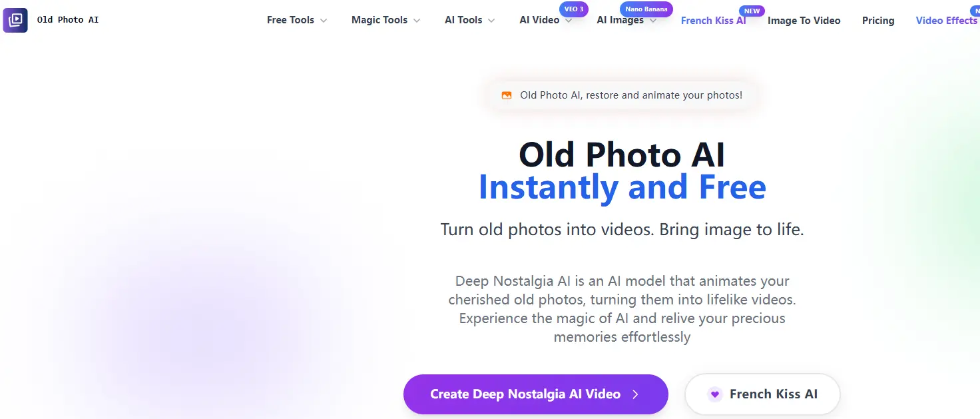Expand the Magic Tools dropdown chevron

pos(417,21)
